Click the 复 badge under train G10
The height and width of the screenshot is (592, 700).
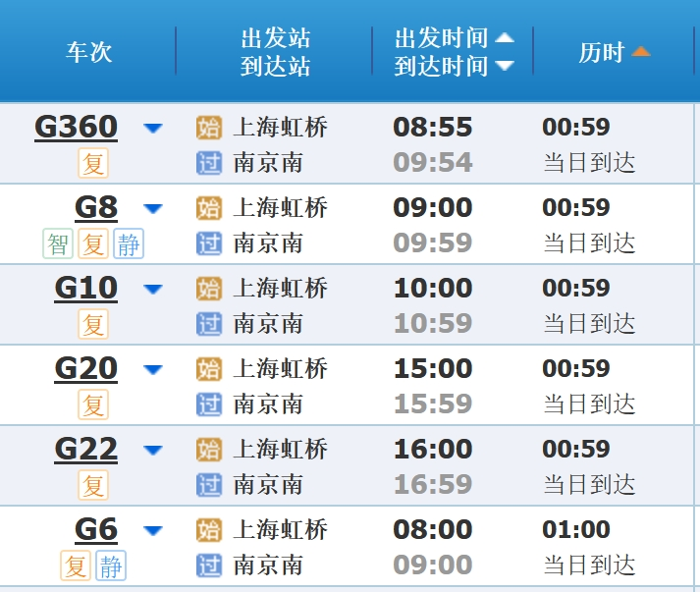[x=93, y=324]
